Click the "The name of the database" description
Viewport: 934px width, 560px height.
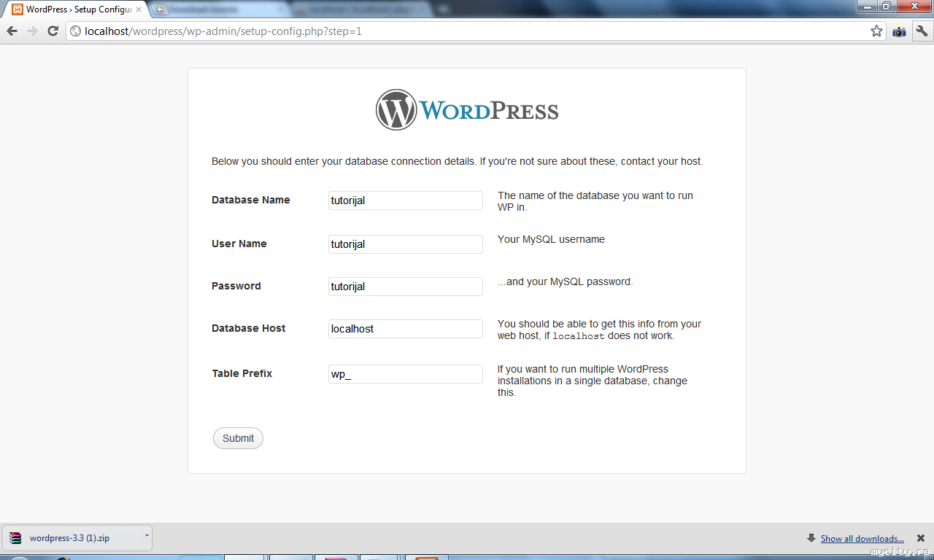(595, 201)
